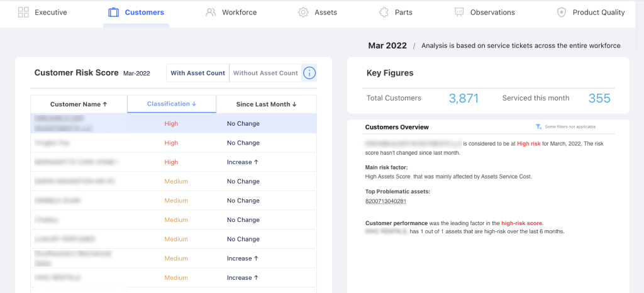This screenshot has height=293, width=644.
Task: Select the third High classification row
Action: [x=171, y=162]
